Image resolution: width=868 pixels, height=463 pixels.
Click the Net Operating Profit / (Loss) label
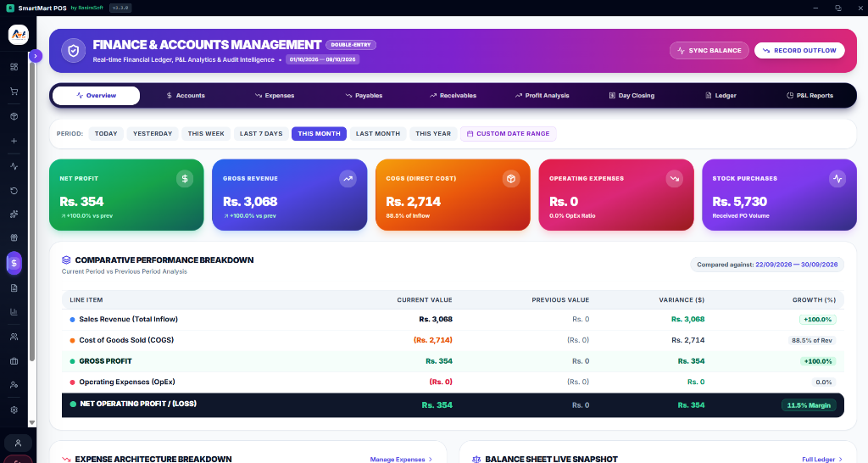(138, 404)
